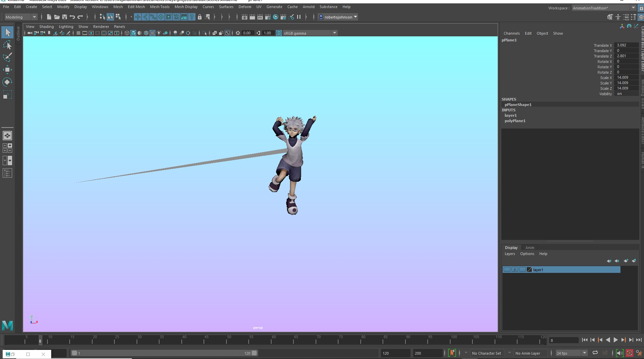
Task: Select the polyPlane1 input node
Action: (x=515, y=120)
